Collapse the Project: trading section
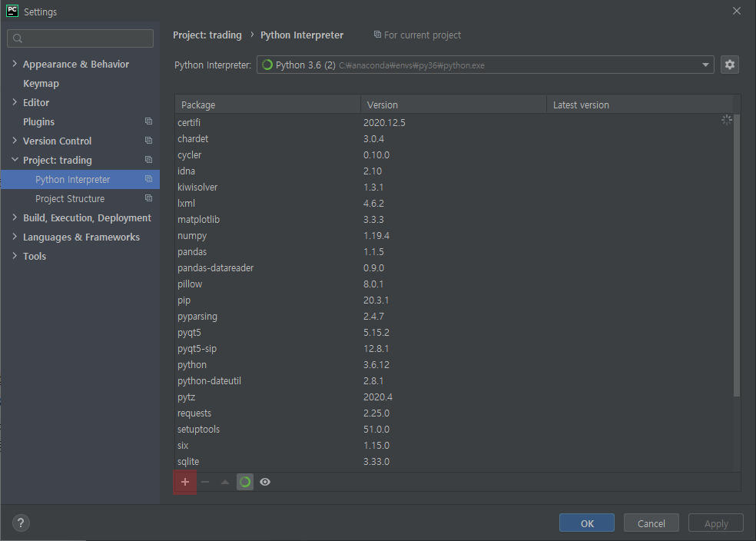Screen dimensions: 756x541 pyautogui.click(x=15, y=160)
